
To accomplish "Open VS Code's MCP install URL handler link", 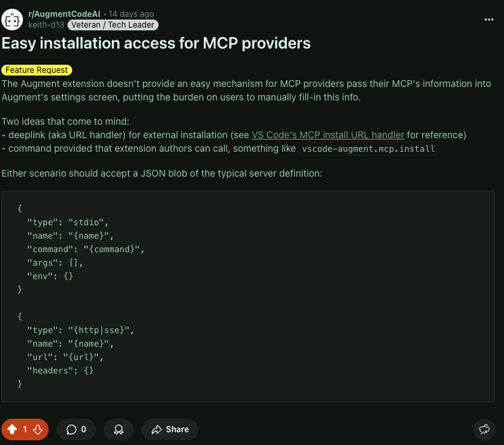I will tap(327, 135).
